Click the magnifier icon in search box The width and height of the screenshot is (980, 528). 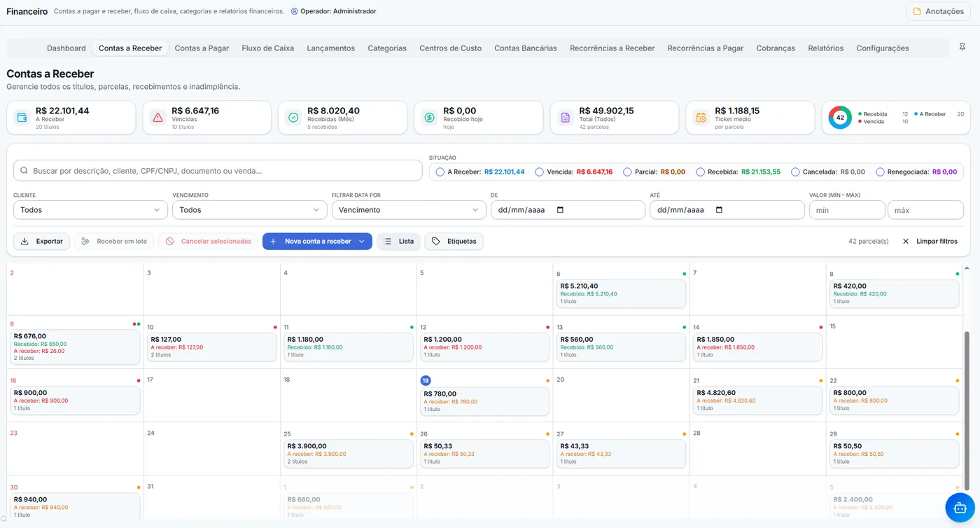point(24,171)
